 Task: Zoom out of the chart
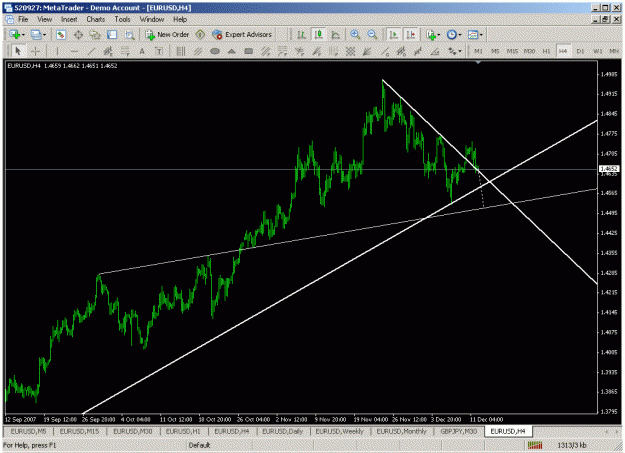[372, 35]
